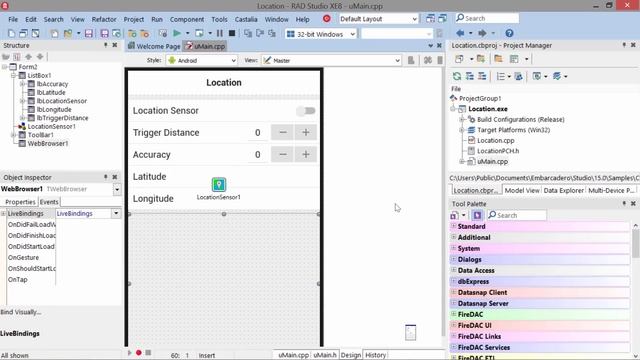Viewport: 640px width, 360px height.
Task: Increase Accuracy with plus button
Action: click(x=306, y=154)
